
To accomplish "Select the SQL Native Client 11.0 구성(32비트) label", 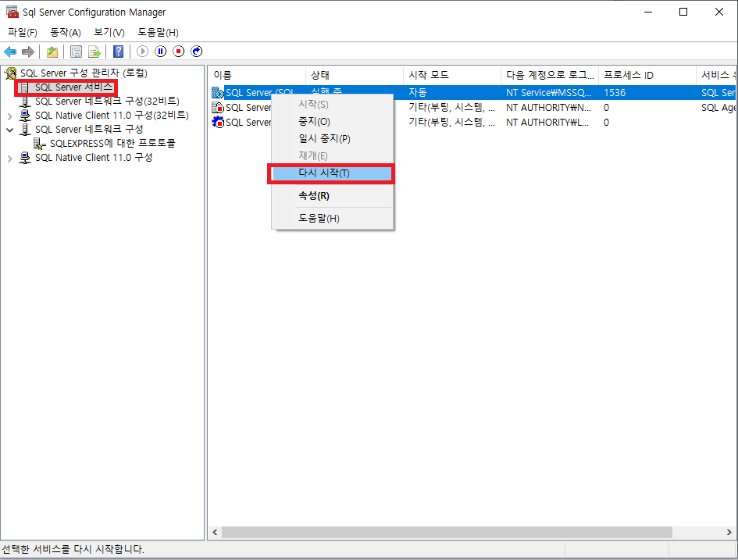I will point(112,116).
